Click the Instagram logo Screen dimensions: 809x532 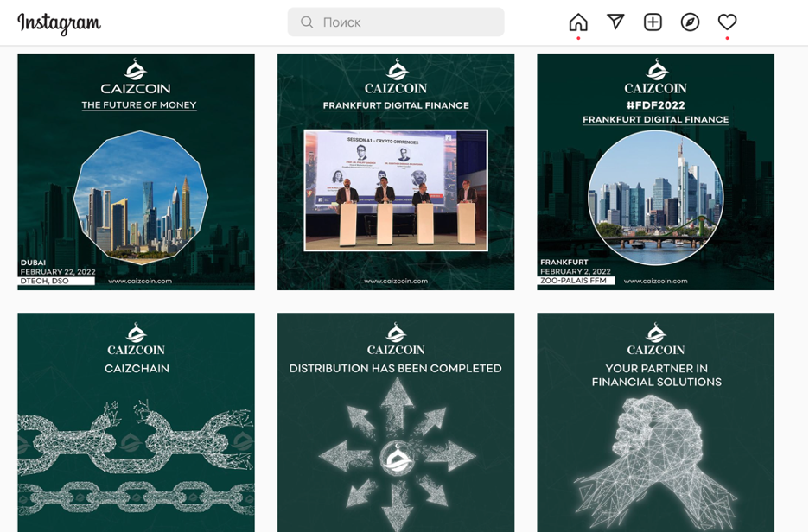pos(60,23)
